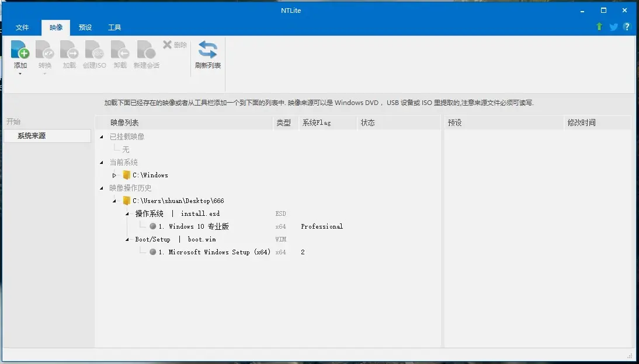Viewport: 639px width, 364px height.
Task: Click the 创建ISO toolbar icon
Action: tap(95, 49)
